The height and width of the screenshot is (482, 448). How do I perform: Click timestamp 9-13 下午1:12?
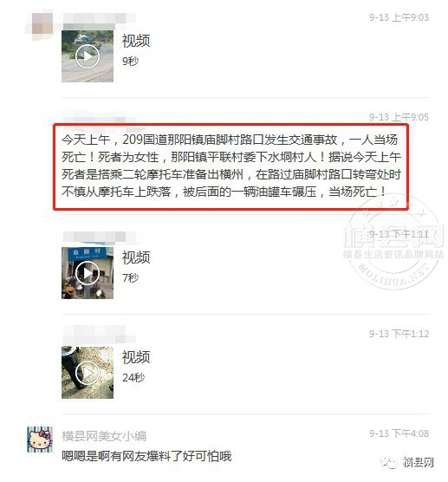click(399, 334)
